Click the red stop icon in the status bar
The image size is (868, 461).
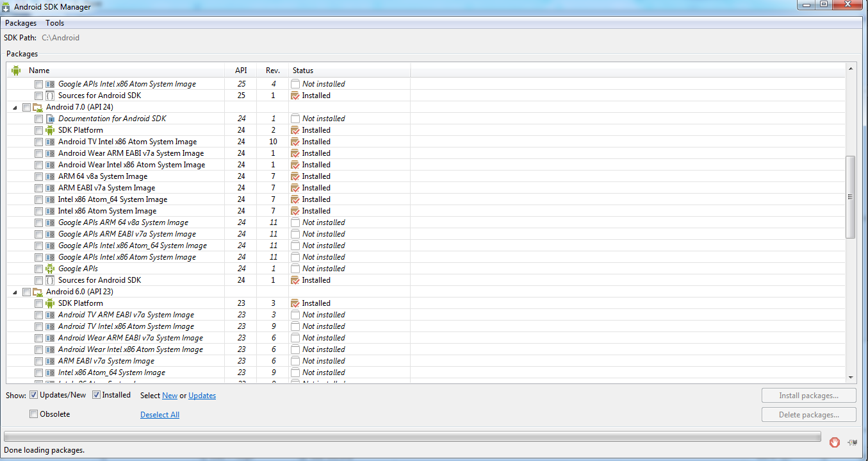(835, 442)
